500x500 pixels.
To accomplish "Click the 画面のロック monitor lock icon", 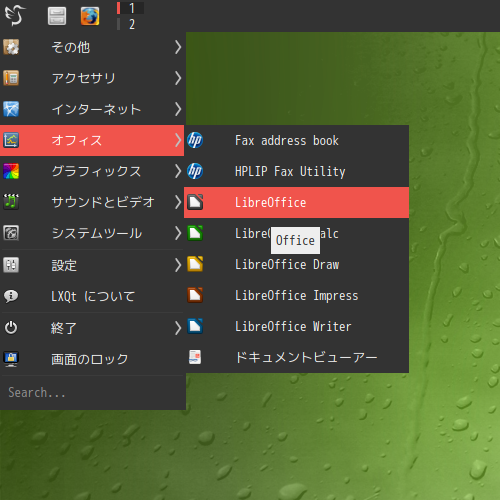I will coord(11,359).
